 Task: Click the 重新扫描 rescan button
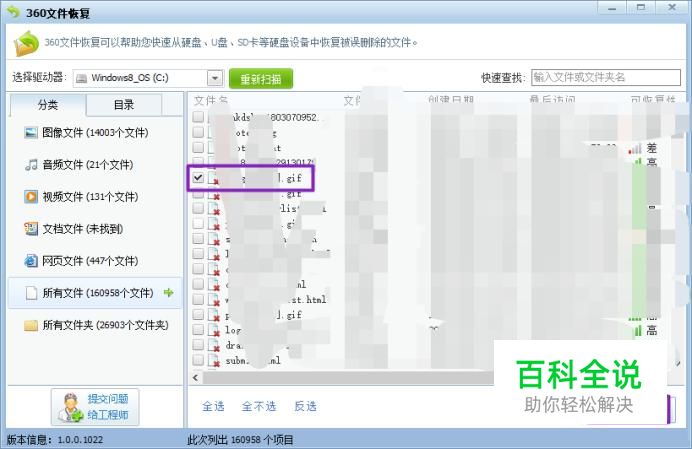[261, 79]
